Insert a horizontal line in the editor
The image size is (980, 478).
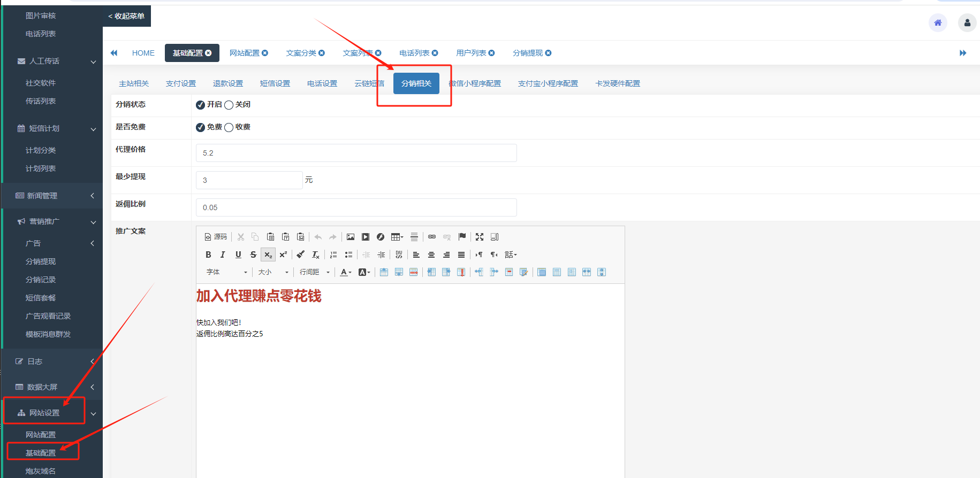tap(414, 237)
